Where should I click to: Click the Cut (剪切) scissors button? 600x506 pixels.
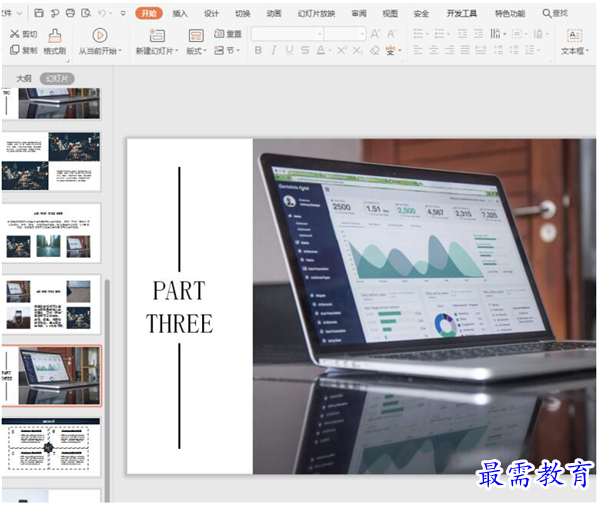[x=23, y=34]
